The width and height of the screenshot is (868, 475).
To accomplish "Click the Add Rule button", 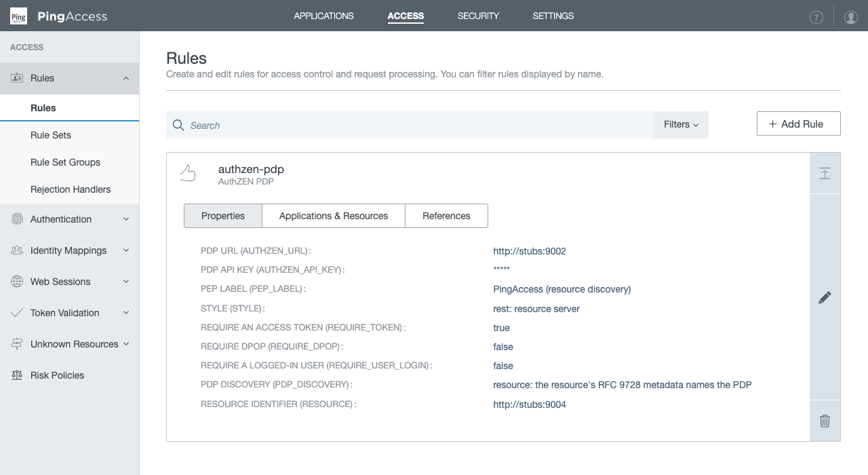I will pos(798,123).
